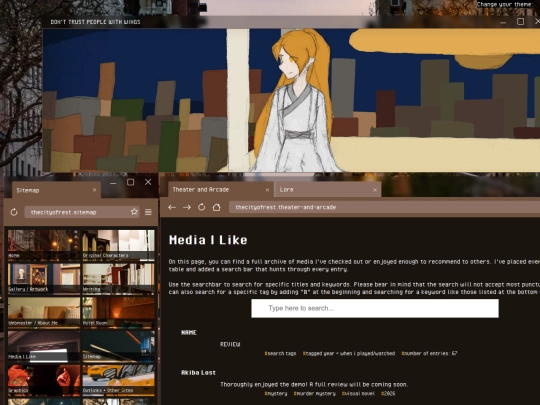Click the #visual novel tag

coord(358,393)
